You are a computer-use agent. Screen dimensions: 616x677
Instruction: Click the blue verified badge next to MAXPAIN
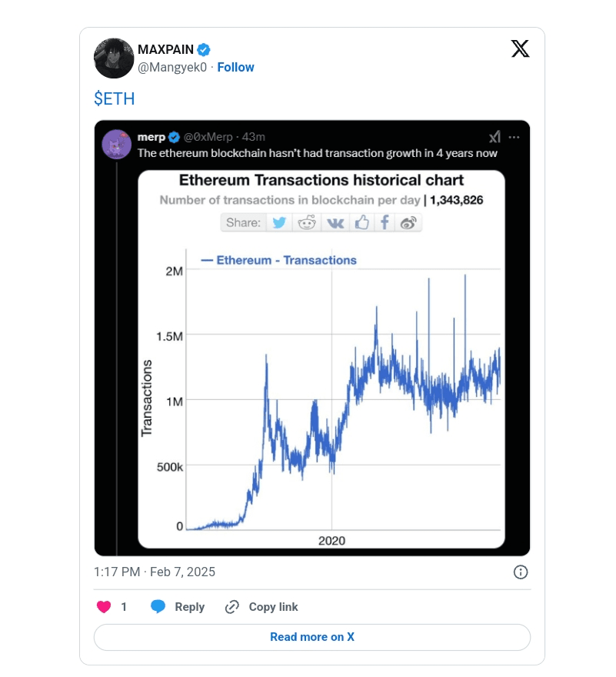tap(204, 50)
